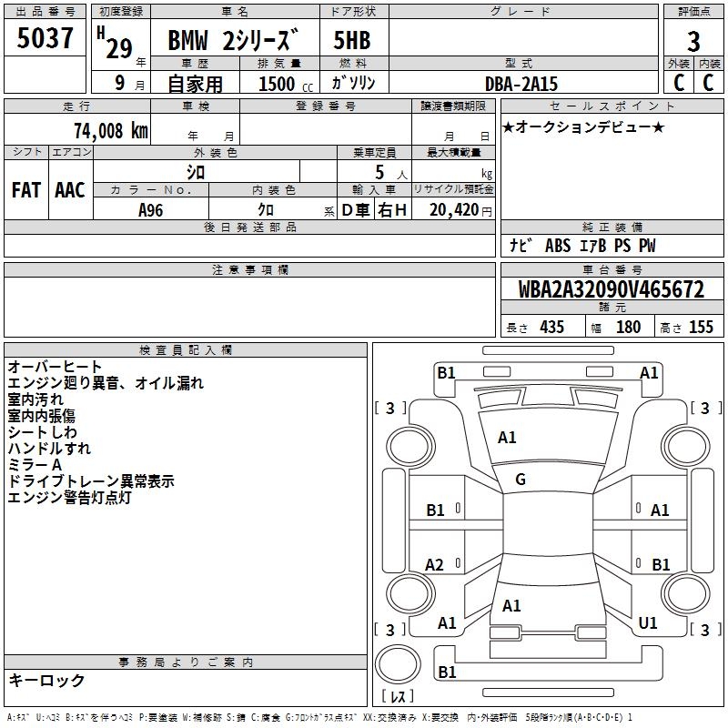Image resolution: width=728 pixels, height=728 pixels.
Task: Click the recycle deposit "20,420円"
Action: point(460,210)
